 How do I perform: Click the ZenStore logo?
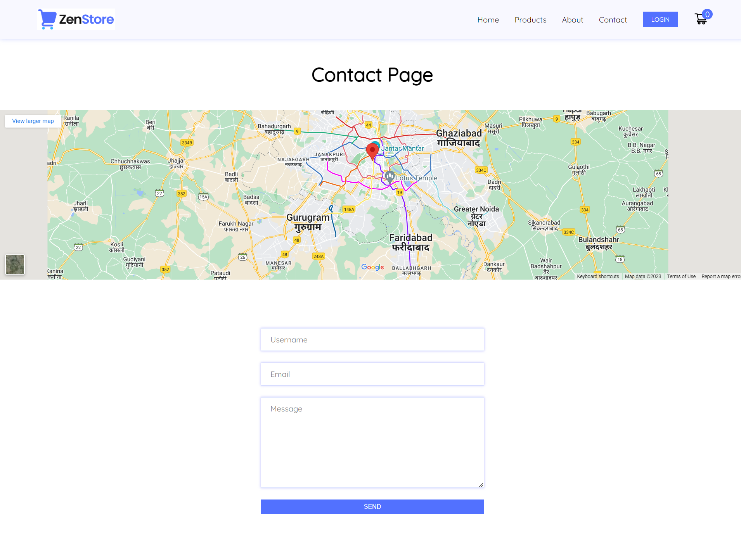pyautogui.click(x=76, y=19)
